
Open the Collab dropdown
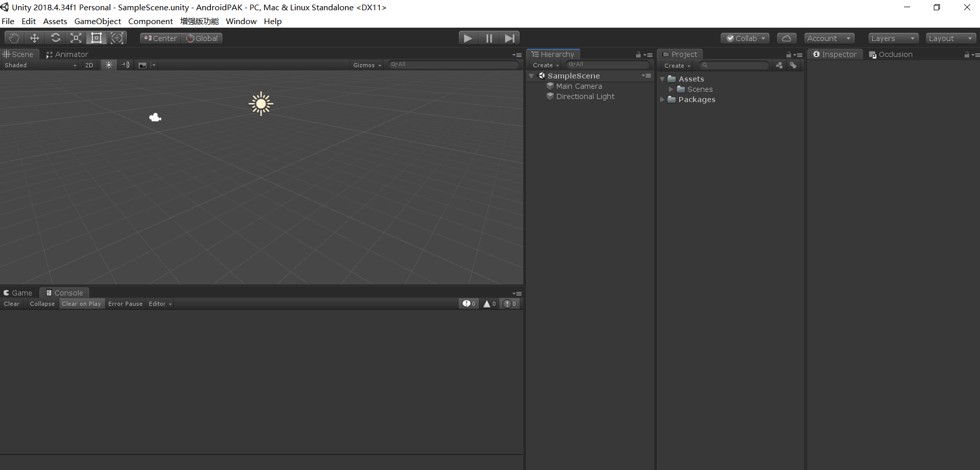[x=745, y=38]
